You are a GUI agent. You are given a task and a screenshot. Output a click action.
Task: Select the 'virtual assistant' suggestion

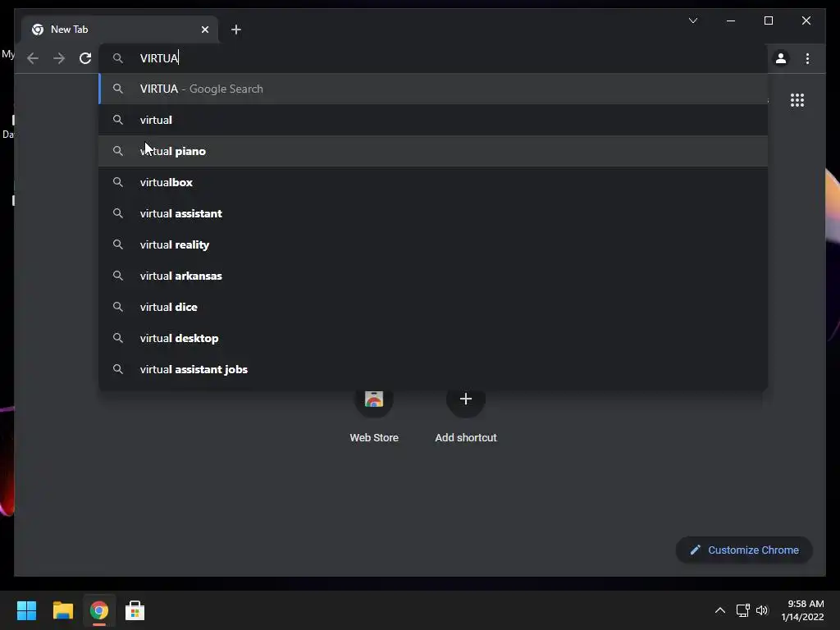pos(433,213)
